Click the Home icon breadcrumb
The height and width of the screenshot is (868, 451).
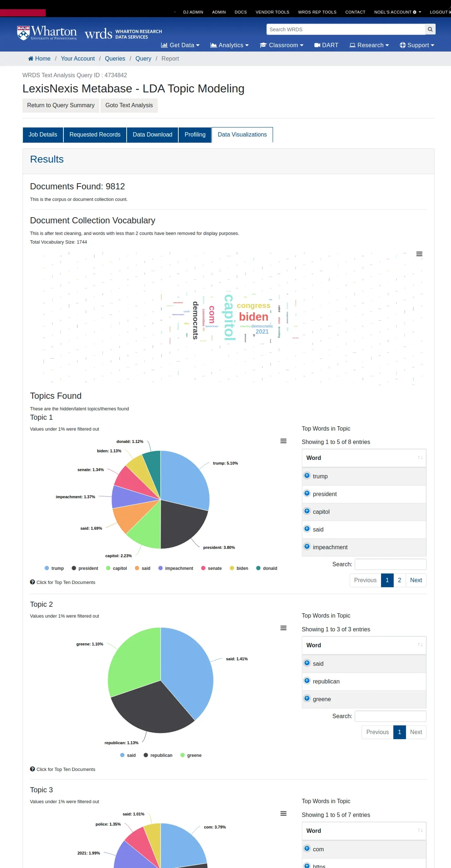[31, 59]
